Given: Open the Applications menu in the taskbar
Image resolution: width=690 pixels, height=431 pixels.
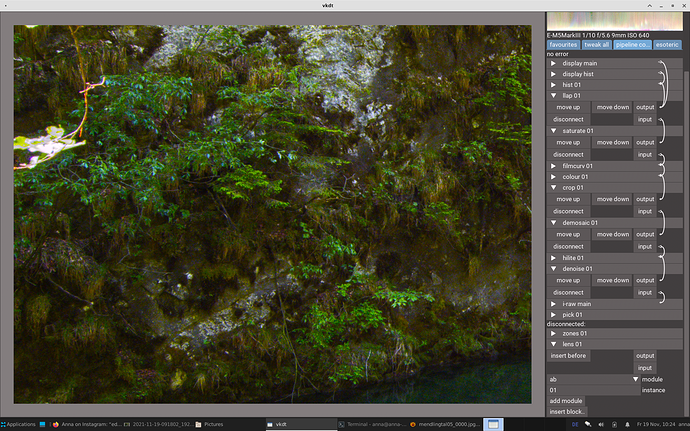Looking at the screenshot, I should 18,424.
